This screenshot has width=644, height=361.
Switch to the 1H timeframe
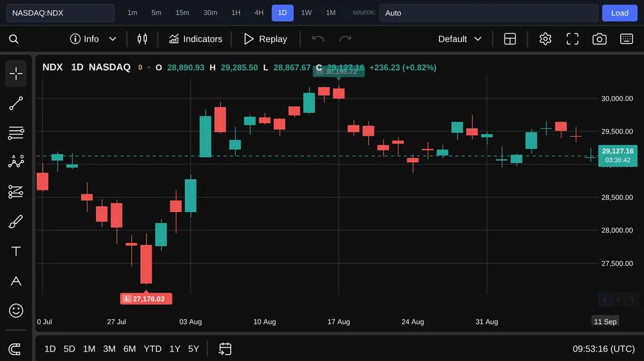click(x=235, y=13)
